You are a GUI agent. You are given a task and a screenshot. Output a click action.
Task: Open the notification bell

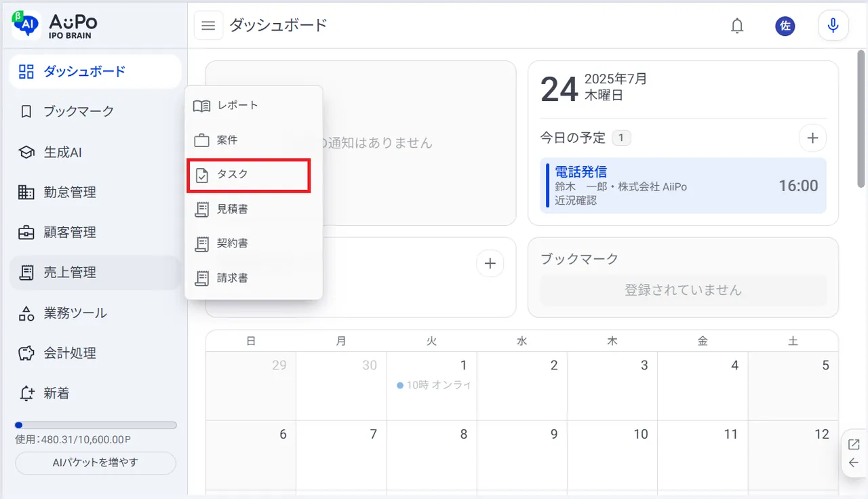(737, 26)
